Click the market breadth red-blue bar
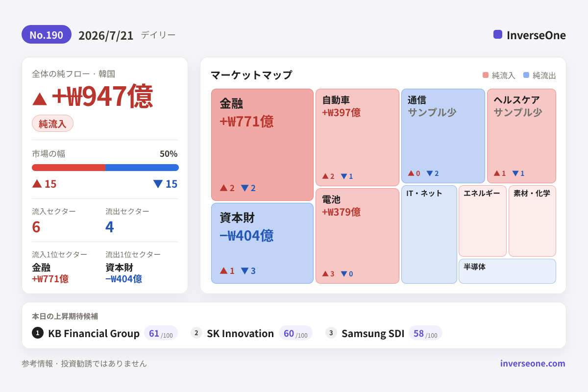Viewport: 588px width, 392px height. point(105,168)
